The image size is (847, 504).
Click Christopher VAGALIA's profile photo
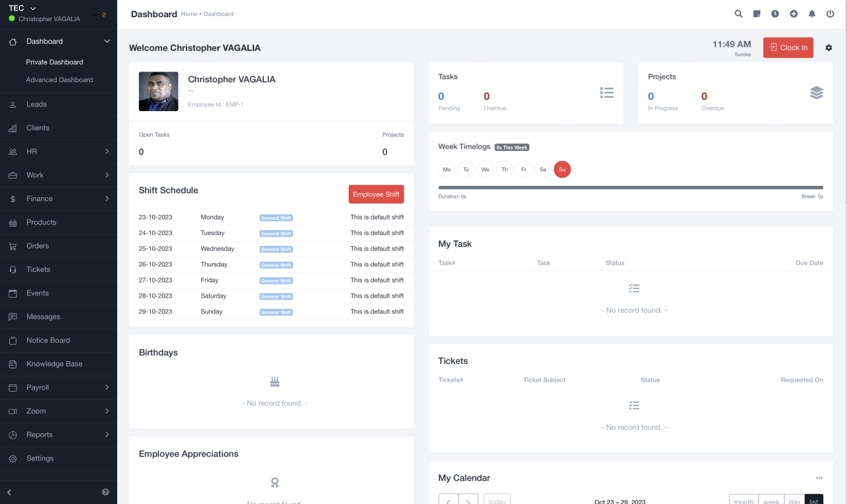coord(158,91)
